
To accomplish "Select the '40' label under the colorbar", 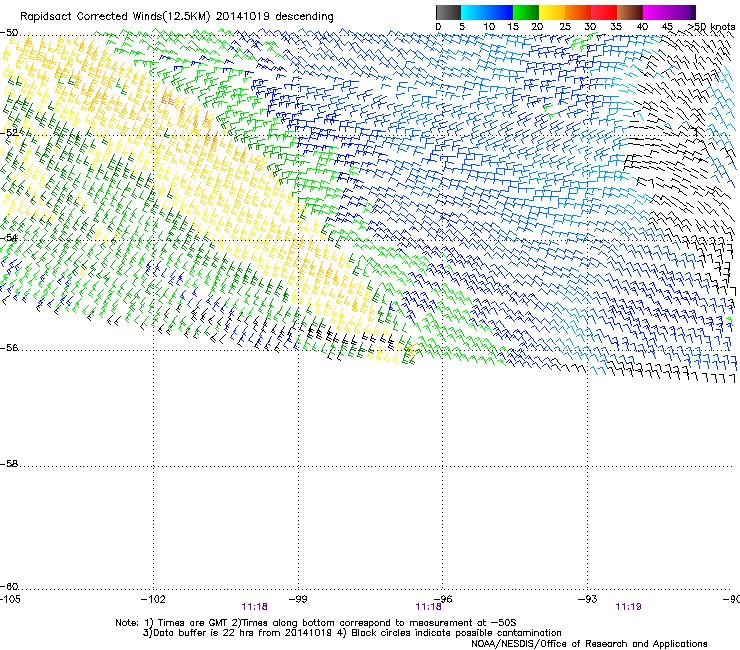I will pyautogui.click(x=642, y=27).
